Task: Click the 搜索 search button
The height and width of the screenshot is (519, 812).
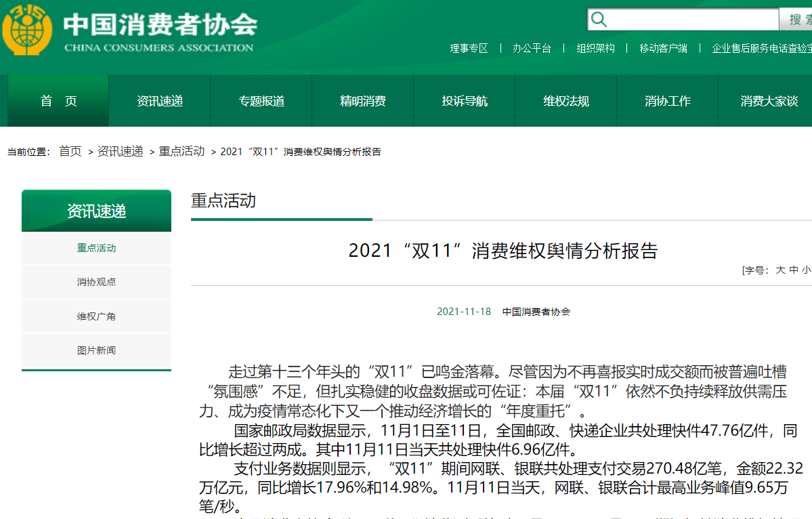Action: 796,20
